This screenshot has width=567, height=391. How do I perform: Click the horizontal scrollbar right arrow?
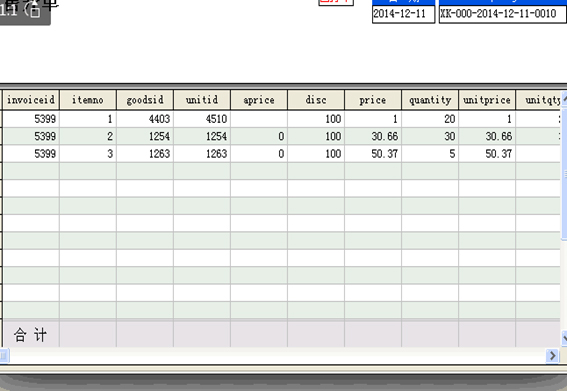552,356
